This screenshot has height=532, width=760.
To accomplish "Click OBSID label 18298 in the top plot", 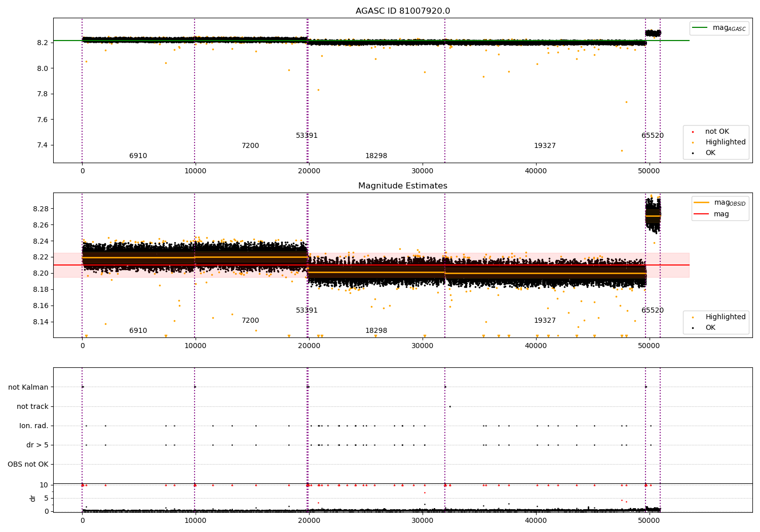I will click(x=376, y=156).
